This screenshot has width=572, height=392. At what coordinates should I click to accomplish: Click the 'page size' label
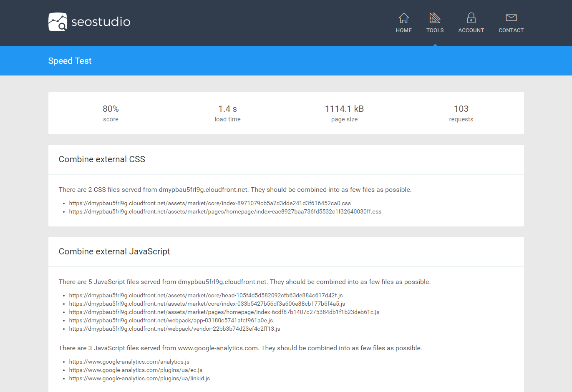344,119
